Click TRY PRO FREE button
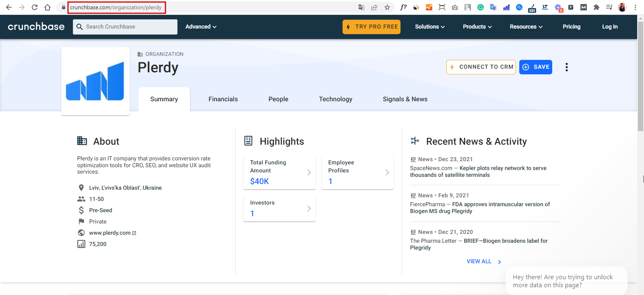 [x=372, y=27]
